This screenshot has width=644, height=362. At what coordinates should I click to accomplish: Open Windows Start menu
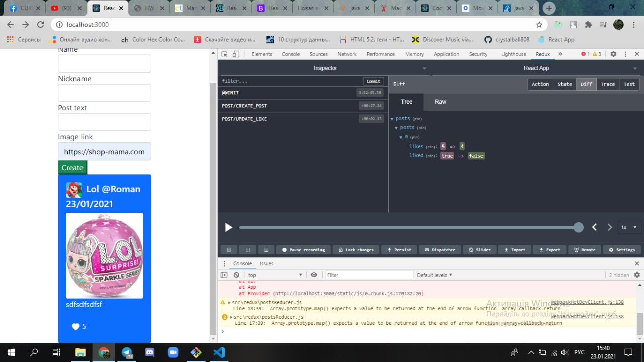11,352
